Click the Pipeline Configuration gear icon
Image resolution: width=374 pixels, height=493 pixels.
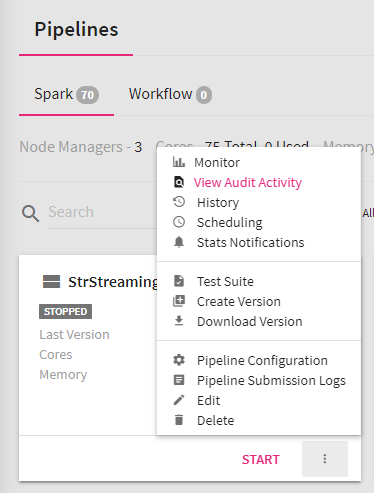179,360
